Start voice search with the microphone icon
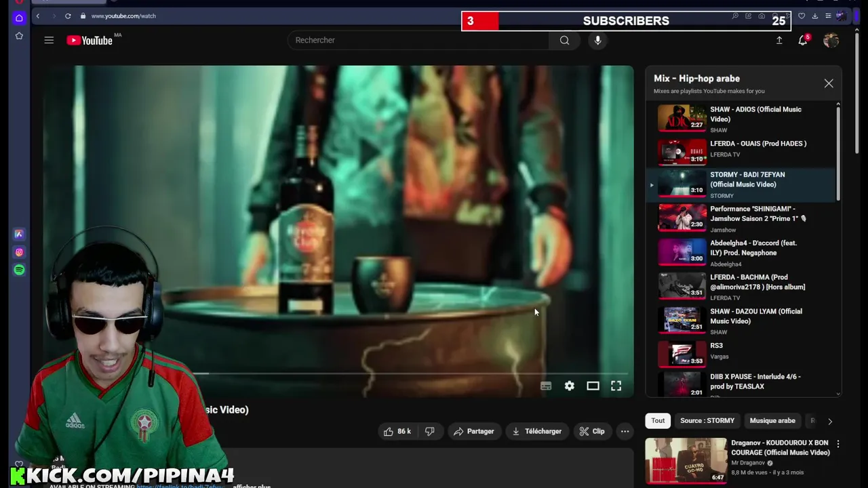 coord(597,40)
